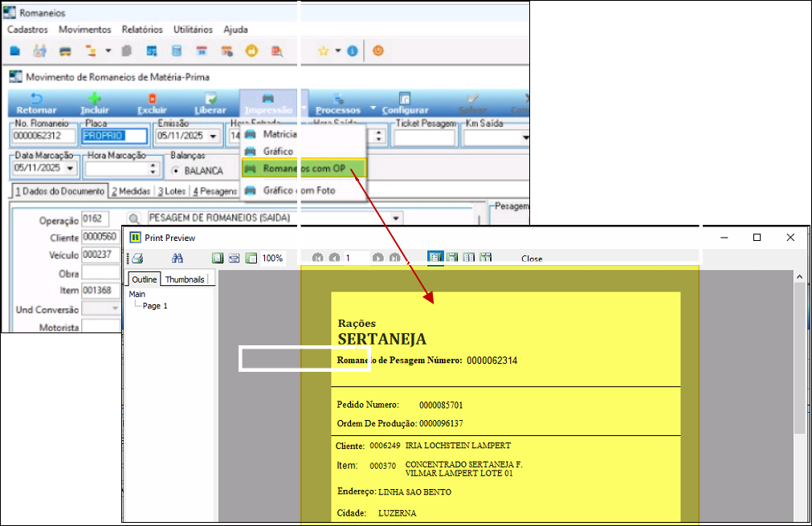Image resolution: width=812 pixels, height=526 pixels.
Task: Choose Romaneios com OP menu entry
Action: pyautogui.click(x=304, y=169)
